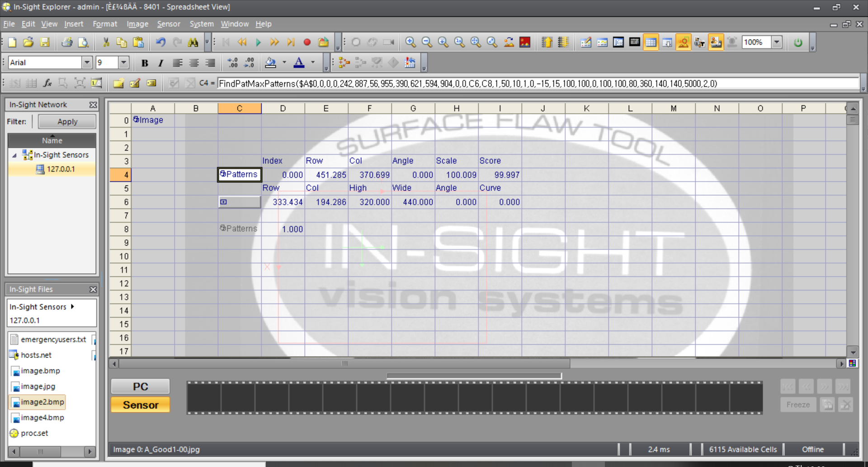Save the current job

click(x=45, y=43)
